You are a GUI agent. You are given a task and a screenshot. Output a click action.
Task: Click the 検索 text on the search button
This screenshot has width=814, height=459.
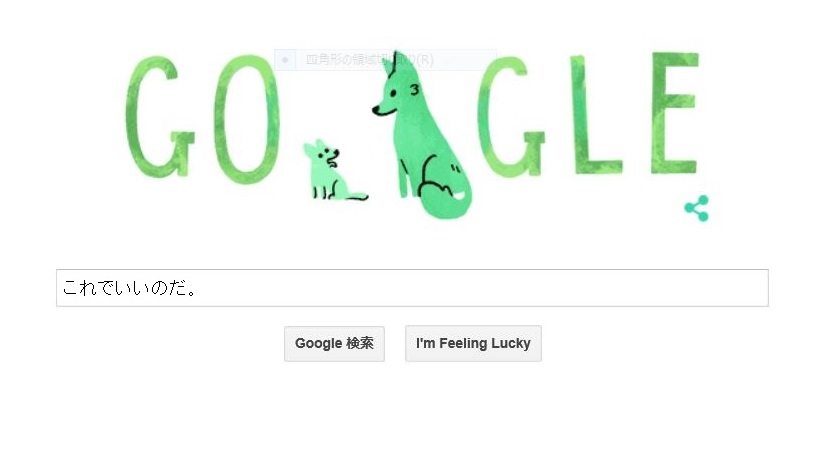(359, 343)
